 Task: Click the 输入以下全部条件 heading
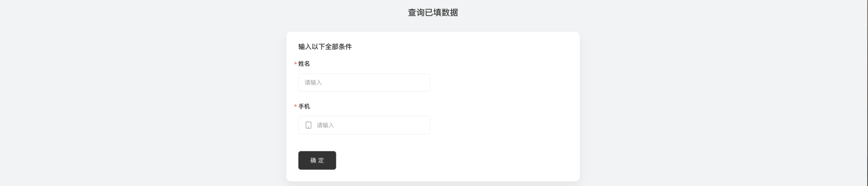point(325,46)
